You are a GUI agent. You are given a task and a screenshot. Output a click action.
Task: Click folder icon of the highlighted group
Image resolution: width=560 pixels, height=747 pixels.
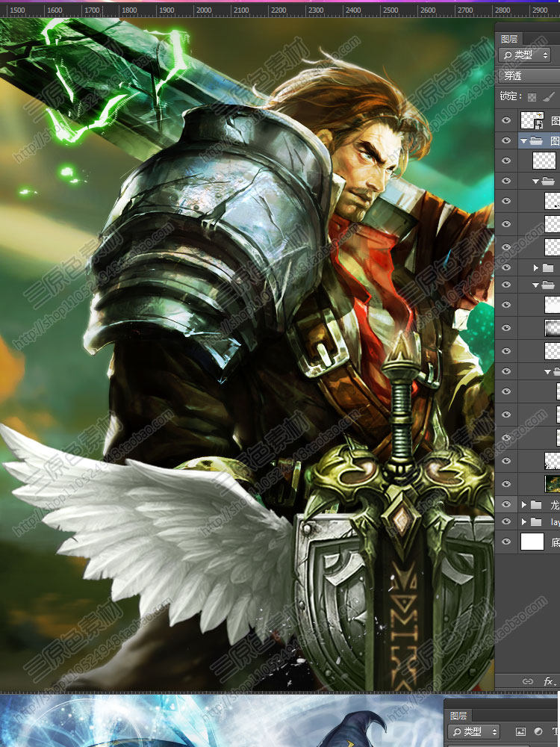click(536, 140)
